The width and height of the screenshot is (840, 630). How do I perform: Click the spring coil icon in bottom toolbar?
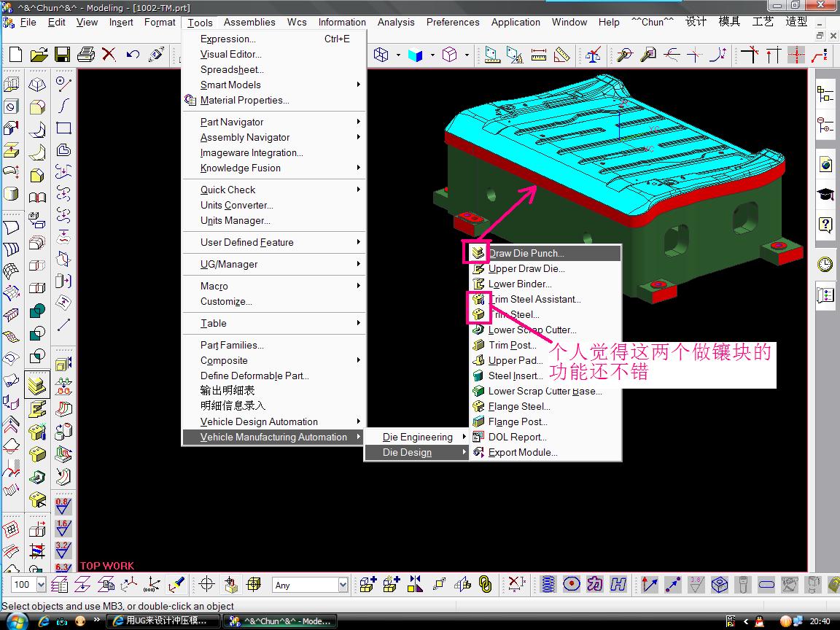[548, 584]
